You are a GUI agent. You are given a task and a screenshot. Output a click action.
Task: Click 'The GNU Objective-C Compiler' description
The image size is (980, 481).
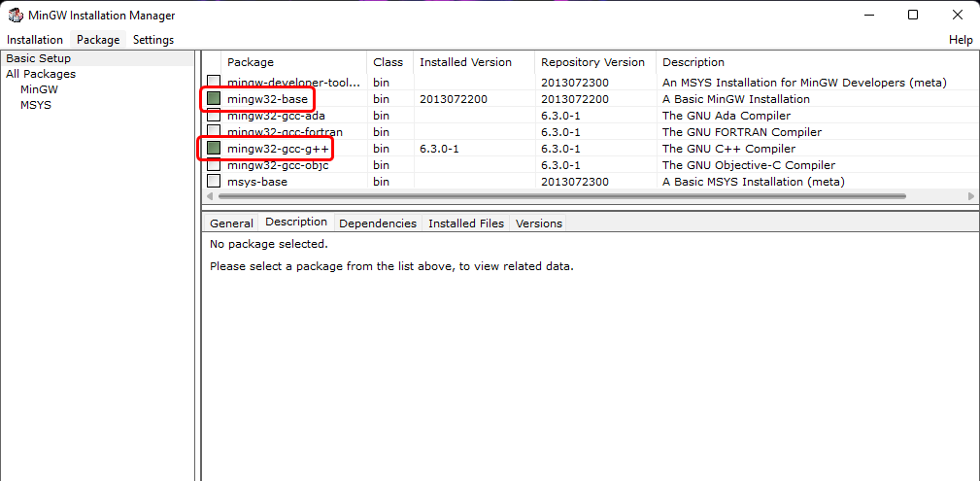pos(749,165)
